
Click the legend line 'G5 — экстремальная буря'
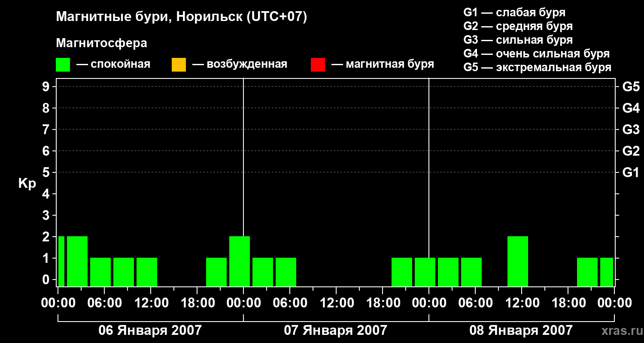(x=537, y=67)
